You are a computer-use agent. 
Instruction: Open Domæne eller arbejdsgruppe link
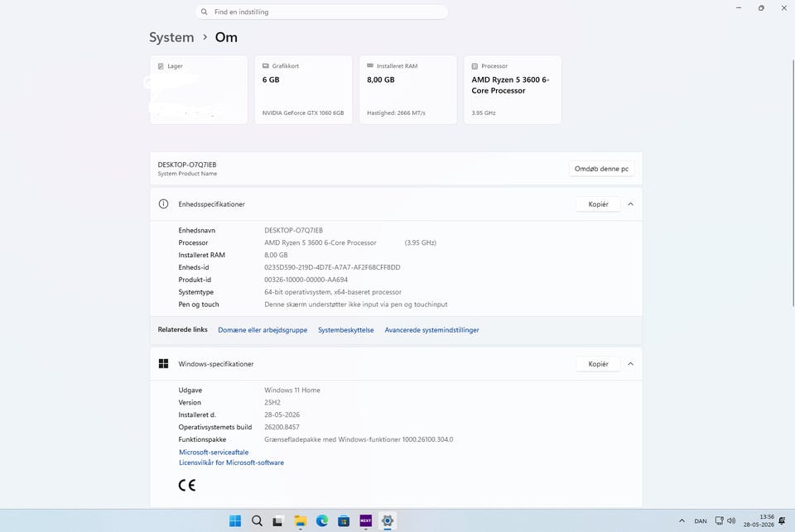coord(263,330)
